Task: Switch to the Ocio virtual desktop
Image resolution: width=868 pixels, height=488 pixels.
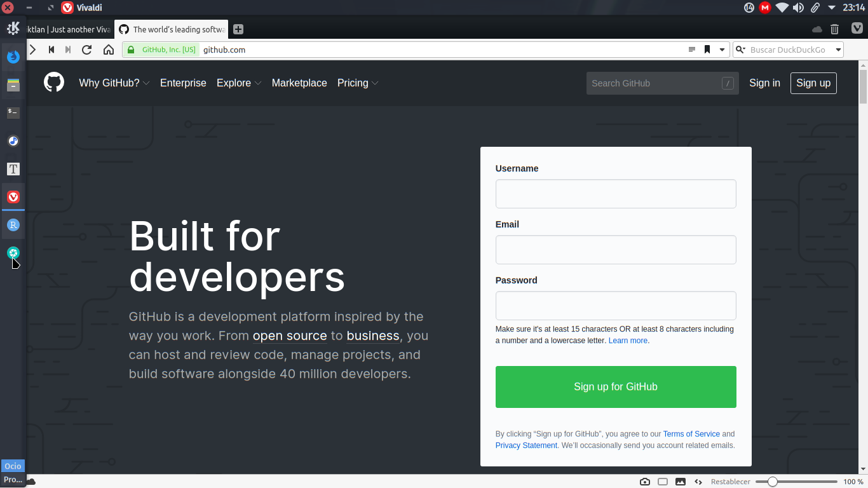Action: click(13, 466)
